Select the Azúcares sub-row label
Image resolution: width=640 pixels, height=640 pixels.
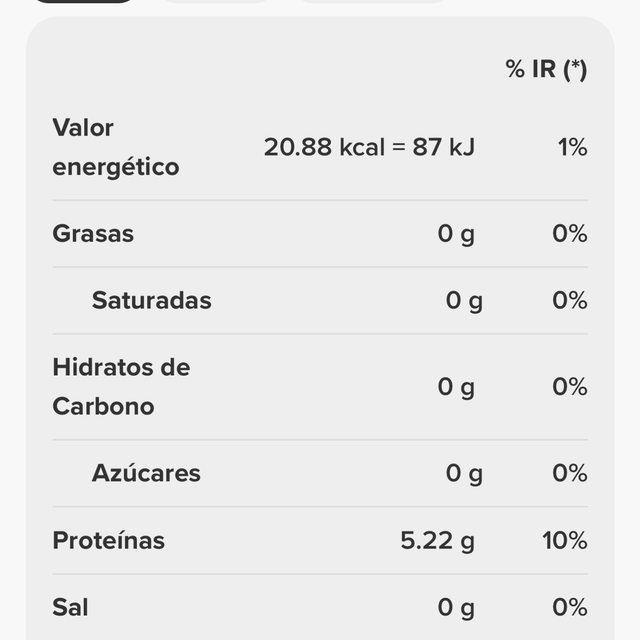146,473
